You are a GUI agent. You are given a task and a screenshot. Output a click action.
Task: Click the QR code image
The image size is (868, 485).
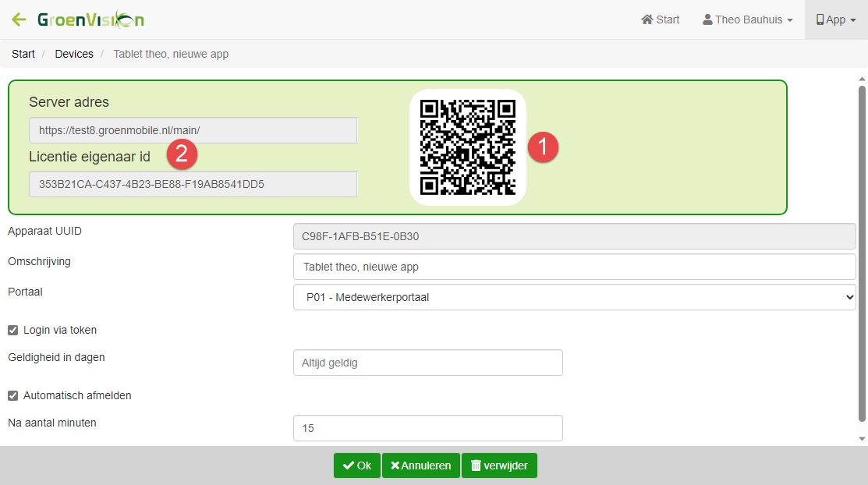(468, 147)
